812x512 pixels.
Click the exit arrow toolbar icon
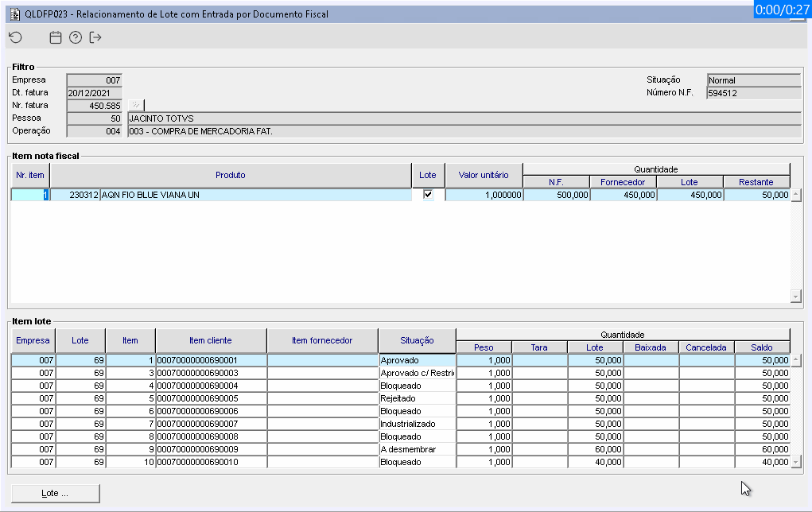[x=96, y=37]
